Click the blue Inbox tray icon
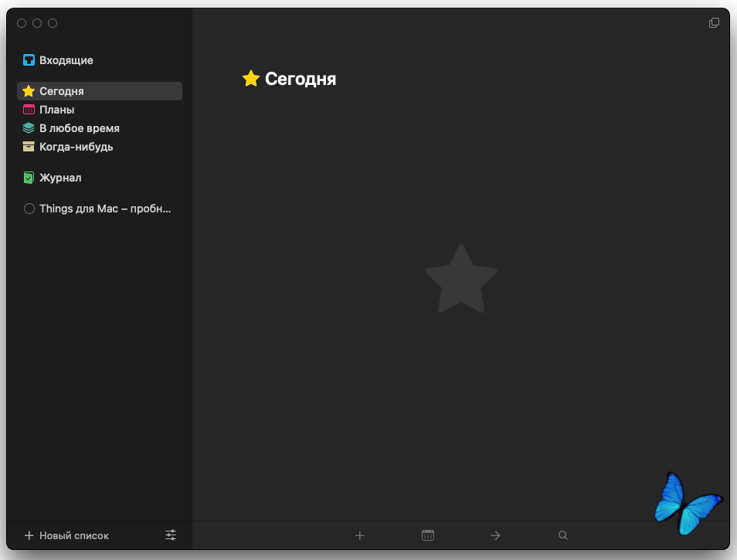The height and width of the screenshot is (560, 737). [x=29, y=60]
